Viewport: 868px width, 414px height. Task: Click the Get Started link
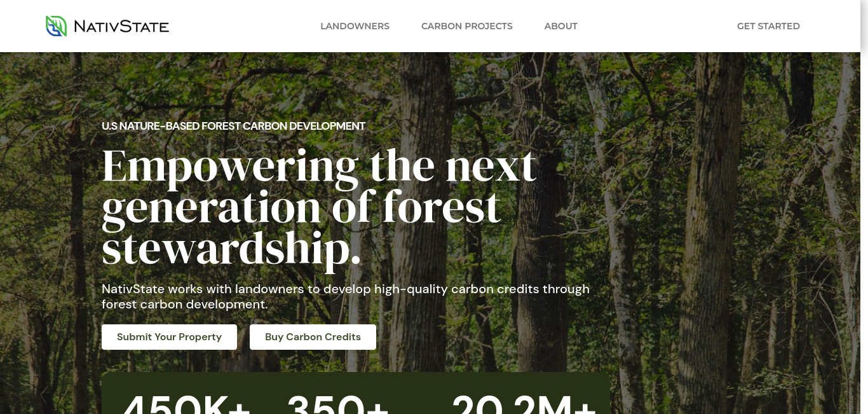768,26
